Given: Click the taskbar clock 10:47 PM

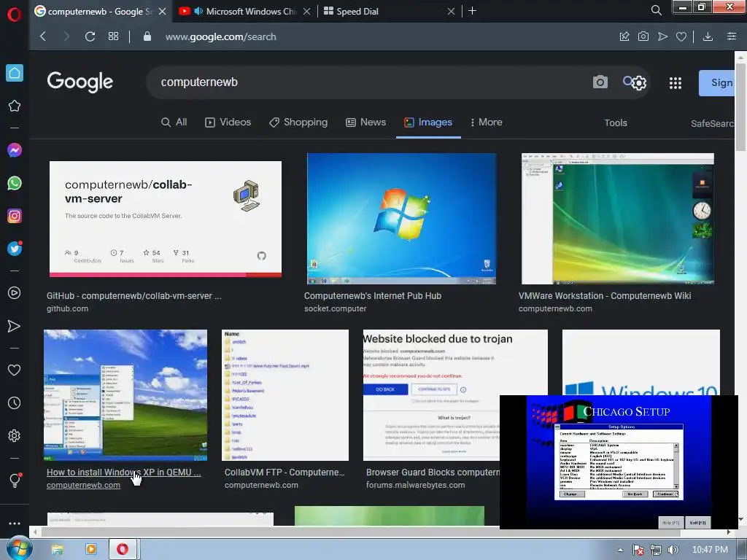Looking at the screenshot, I should pyautogui.click(x=710, y=550).
